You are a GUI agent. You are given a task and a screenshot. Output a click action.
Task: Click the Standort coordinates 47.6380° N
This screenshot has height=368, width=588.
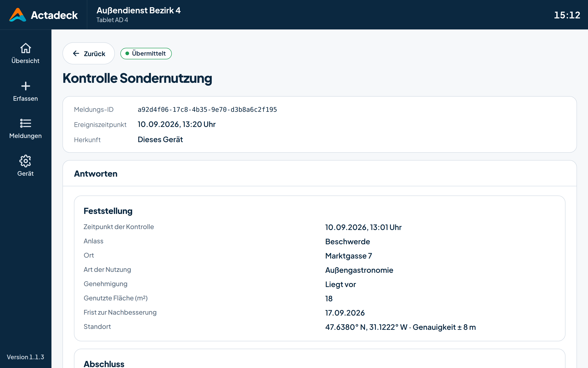click(x=346, y=327)
